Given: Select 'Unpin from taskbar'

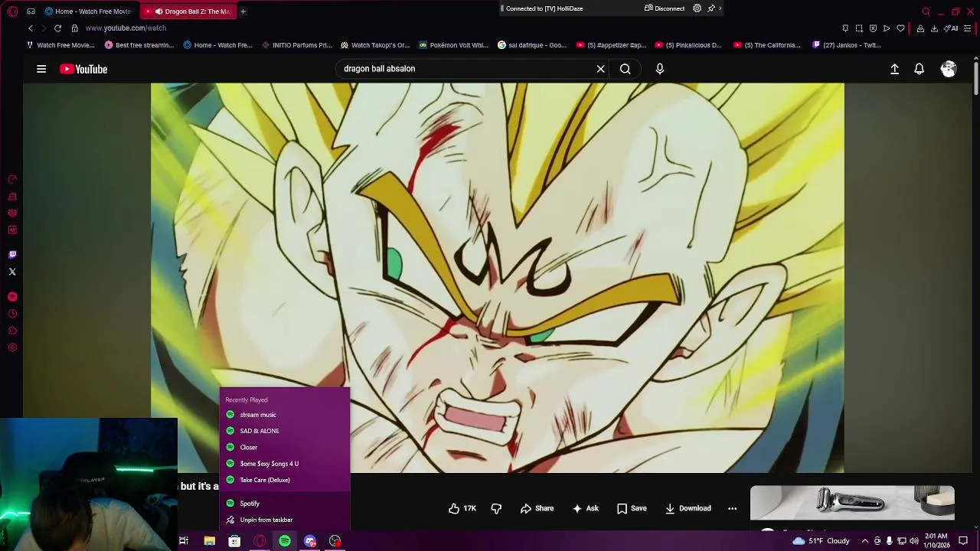Looking at the screenshot, I should click(x=285, y=520).
